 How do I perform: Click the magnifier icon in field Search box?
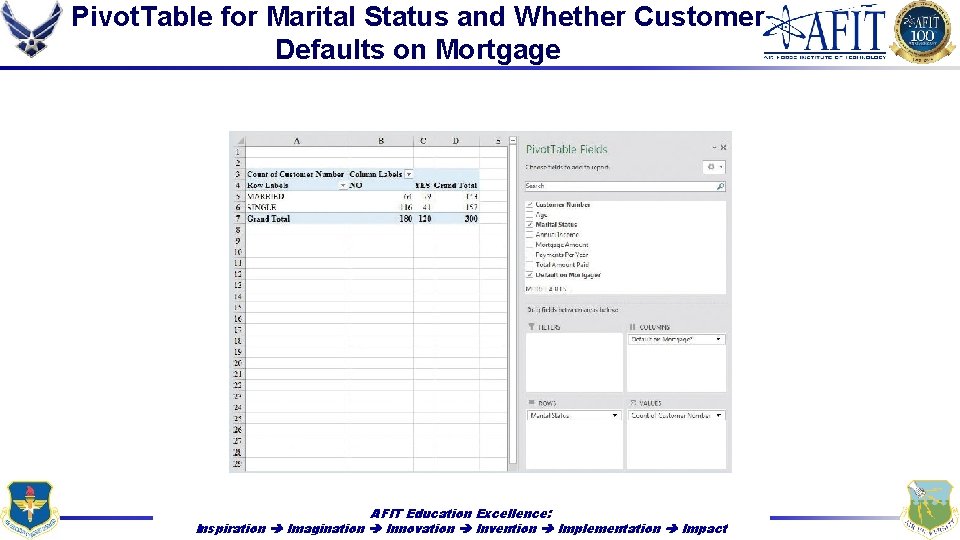pyautogui.click(x=720, y=186)
